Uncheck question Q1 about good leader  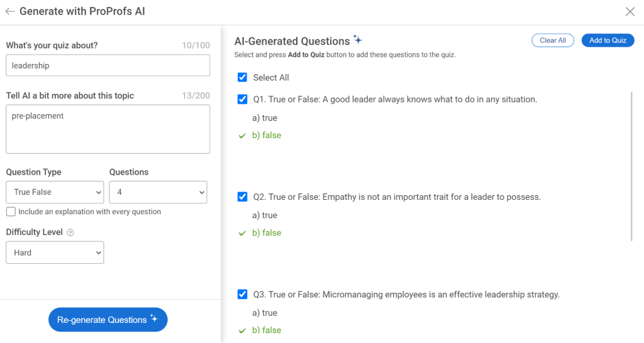(x=242, y=99)
